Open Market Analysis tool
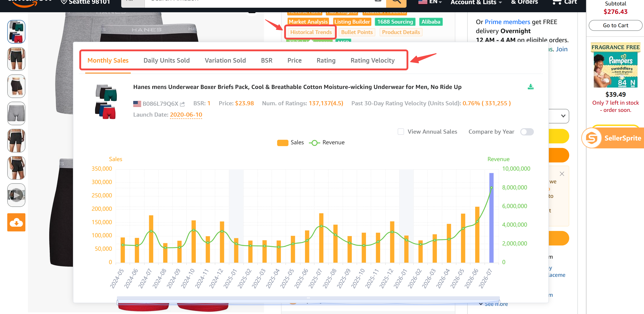 click(x=308, y=22)
